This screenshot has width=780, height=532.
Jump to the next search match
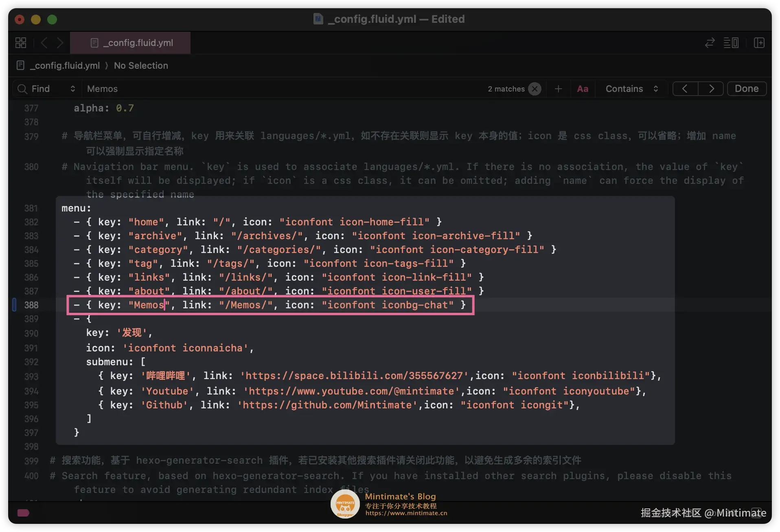point(711,89)
